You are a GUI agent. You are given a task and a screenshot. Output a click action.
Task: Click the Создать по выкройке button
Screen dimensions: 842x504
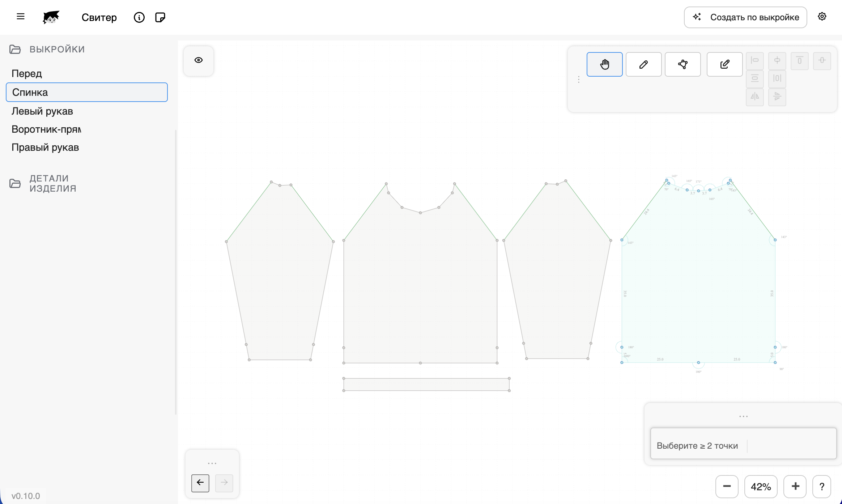point(745,17)
